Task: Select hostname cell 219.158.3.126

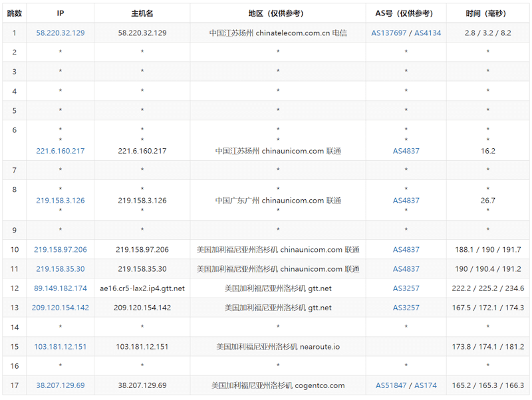Action: [x=142, y=201]
